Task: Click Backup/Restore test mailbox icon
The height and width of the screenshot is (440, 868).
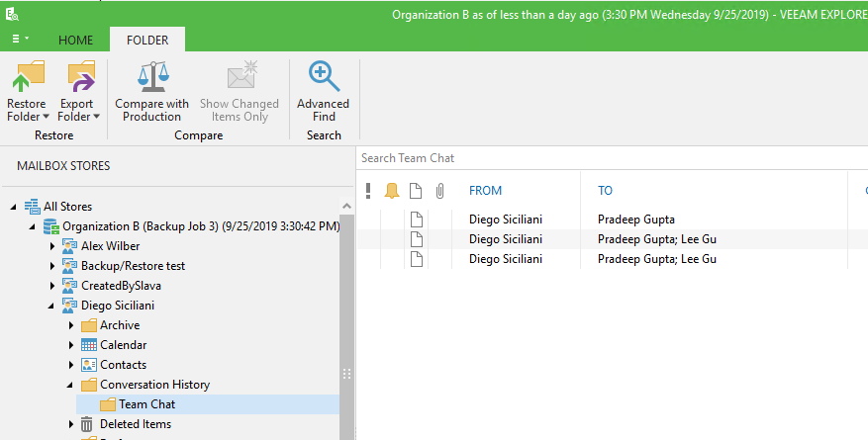Action: pos(69,266)
